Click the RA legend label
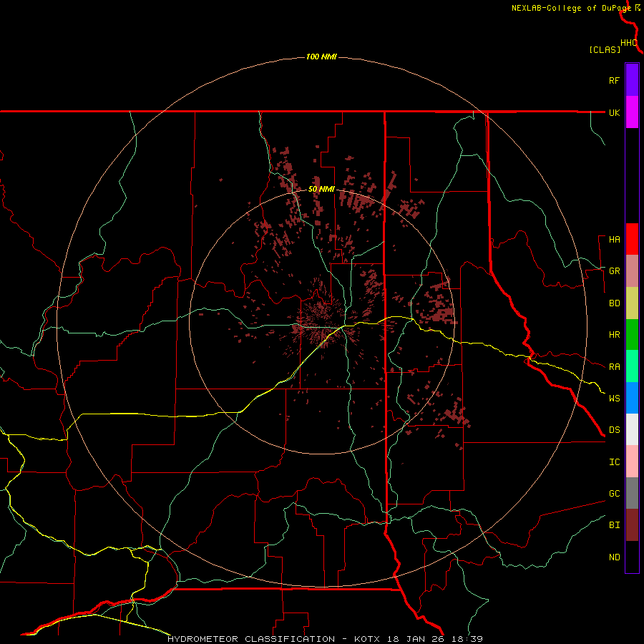Screen dimensions: 644x644 (x=615, y=367)
